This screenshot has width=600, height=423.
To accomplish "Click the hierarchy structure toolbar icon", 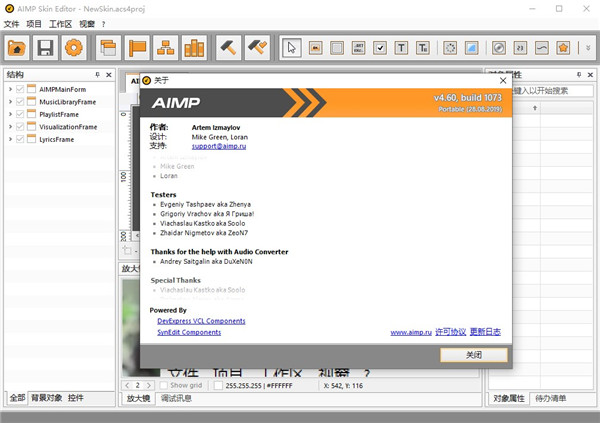I will tap(165, 48).
